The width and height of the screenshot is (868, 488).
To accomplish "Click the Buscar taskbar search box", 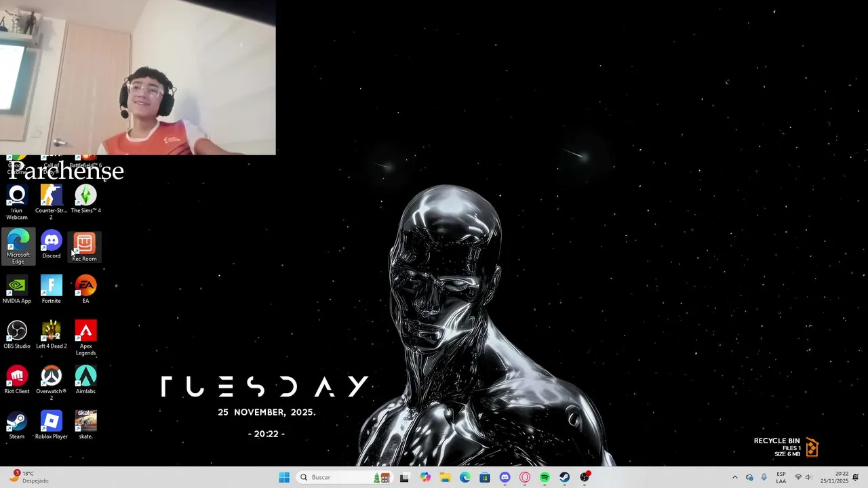I will (x=344, y=477).
